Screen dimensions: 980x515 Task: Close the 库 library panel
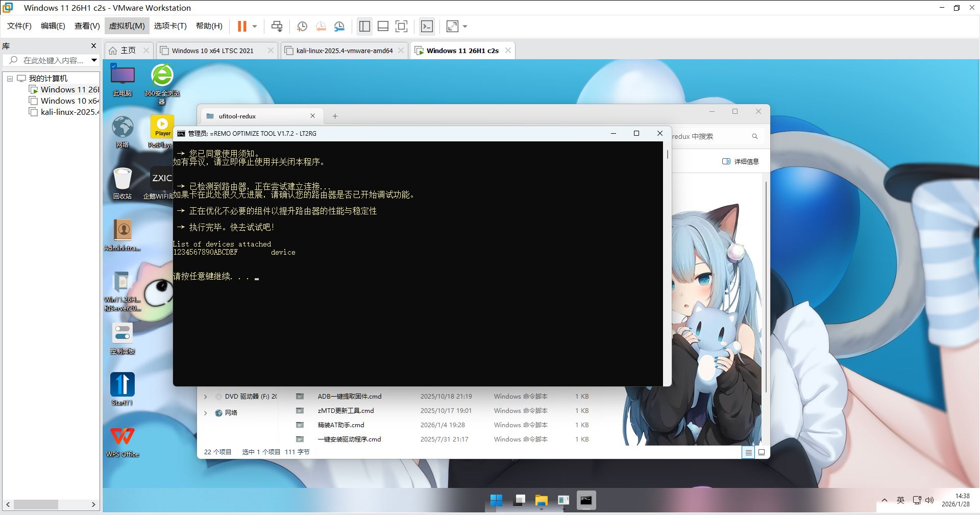[93, 46]
